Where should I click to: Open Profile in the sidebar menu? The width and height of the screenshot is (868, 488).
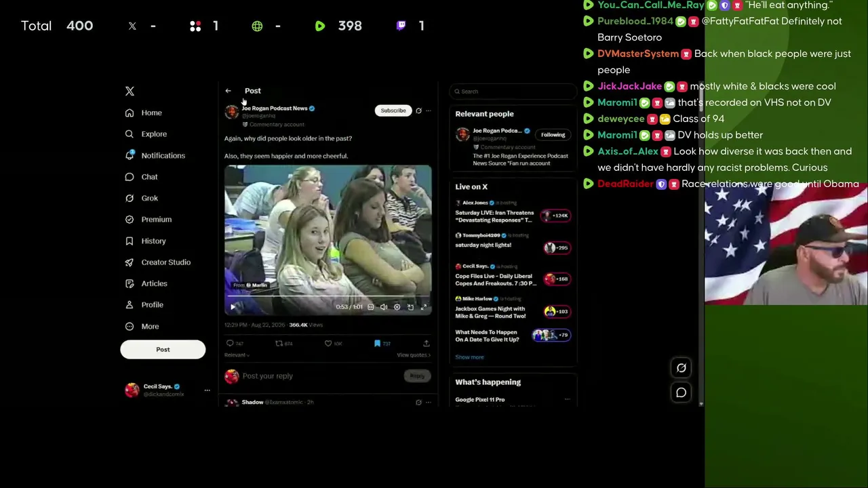pyautogui.click(x=144, y=305)
